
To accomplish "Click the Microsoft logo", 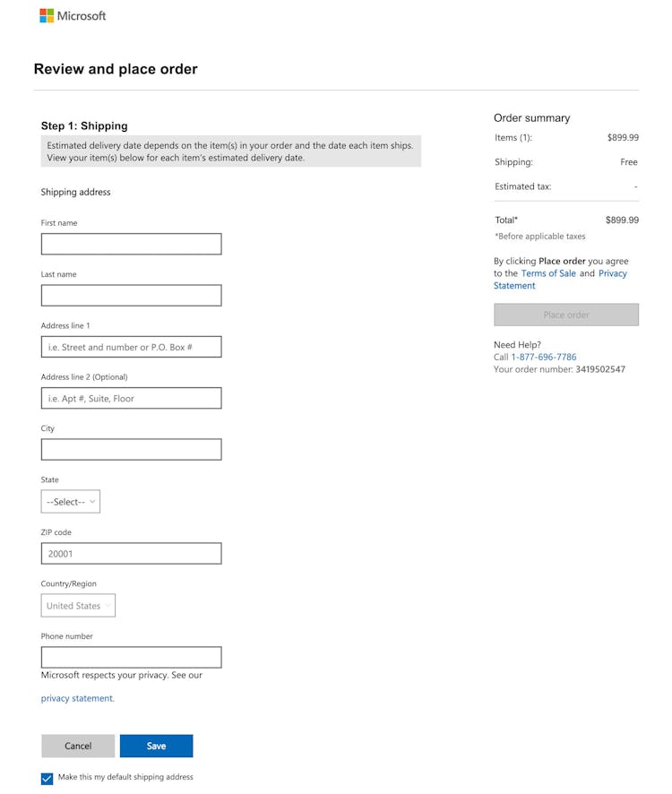I will 73,14.
